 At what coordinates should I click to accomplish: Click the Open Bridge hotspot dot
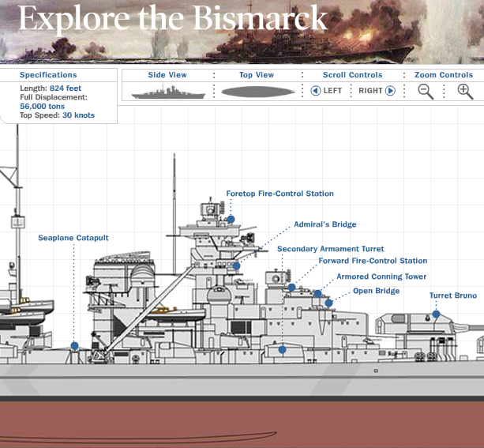click(x=328, y=303)
